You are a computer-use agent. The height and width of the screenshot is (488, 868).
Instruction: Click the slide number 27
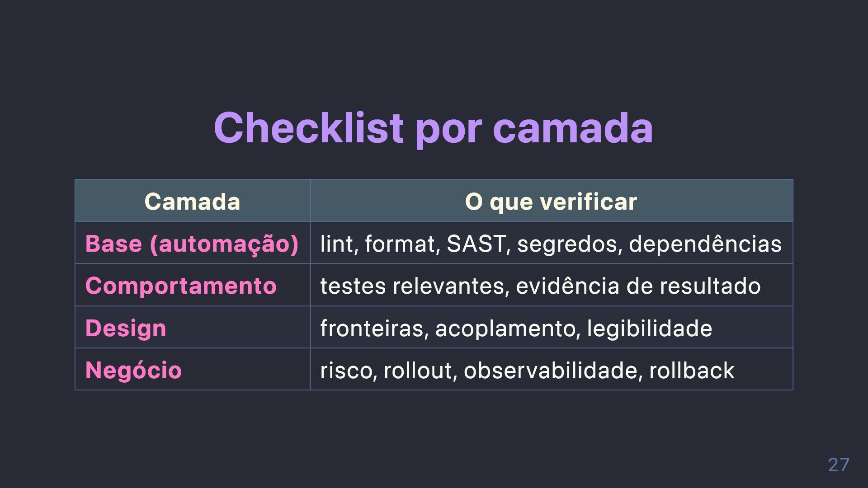(838, 465)
